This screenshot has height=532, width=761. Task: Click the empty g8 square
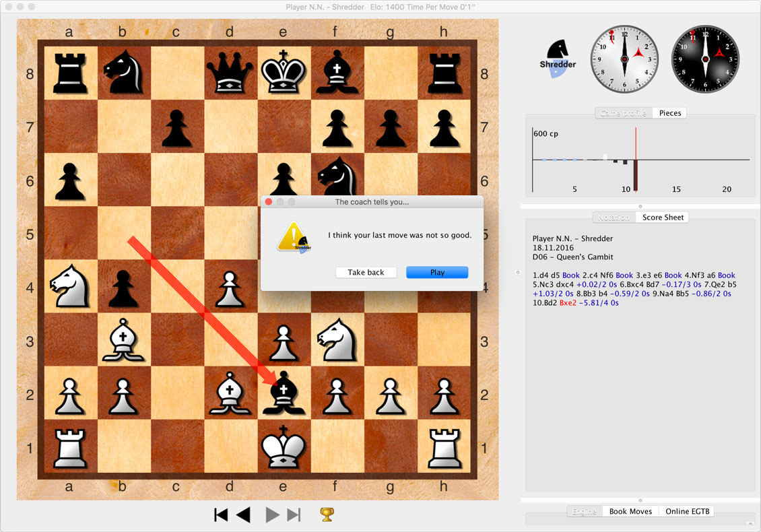click(x=391, y=73)
